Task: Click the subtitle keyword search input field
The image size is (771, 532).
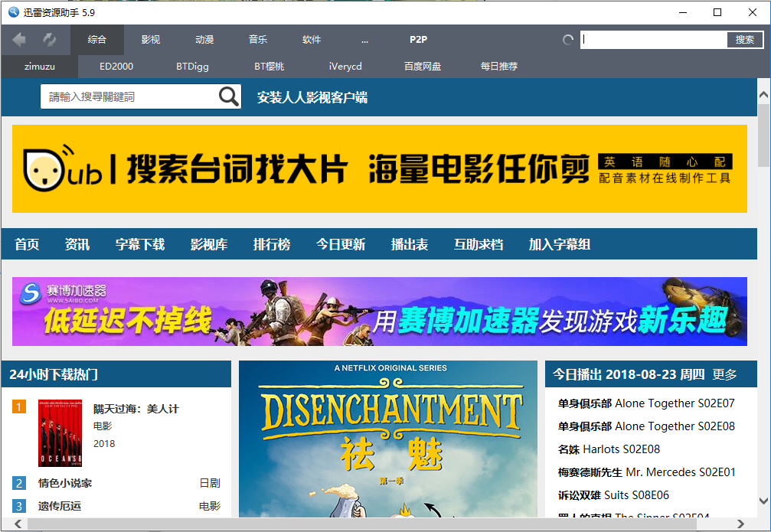Action: tap(130, 97)
